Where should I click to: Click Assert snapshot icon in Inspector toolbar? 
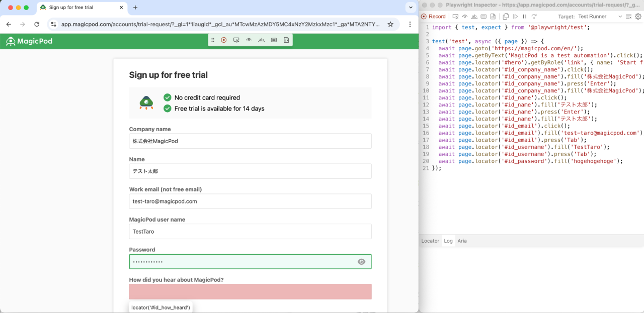493,17
